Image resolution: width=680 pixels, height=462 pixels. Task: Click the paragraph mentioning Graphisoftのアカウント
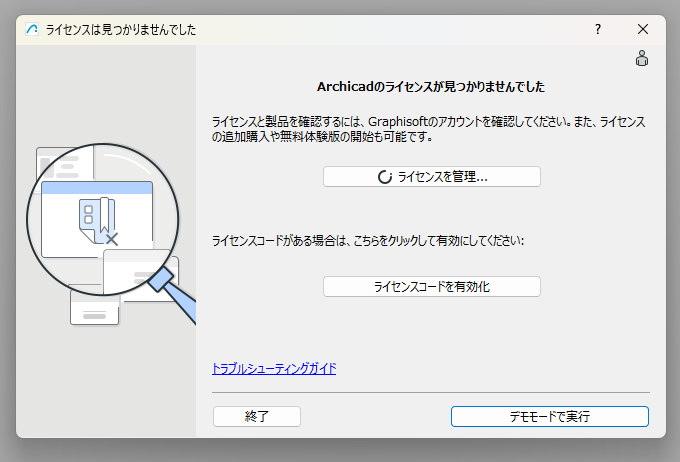(x=428, y=129)
